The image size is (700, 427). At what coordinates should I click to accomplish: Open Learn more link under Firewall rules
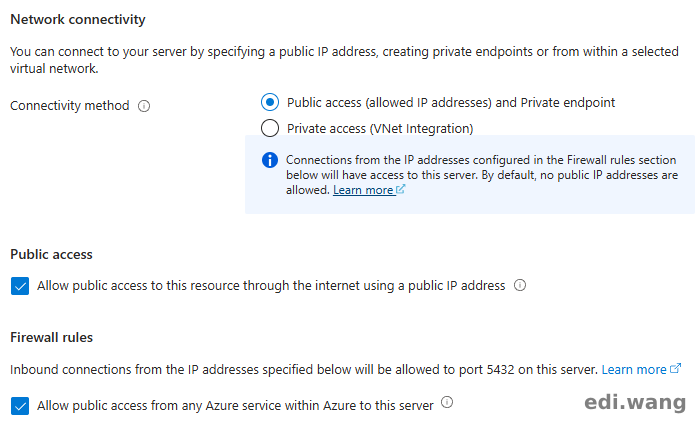click(x=633, y=370)
